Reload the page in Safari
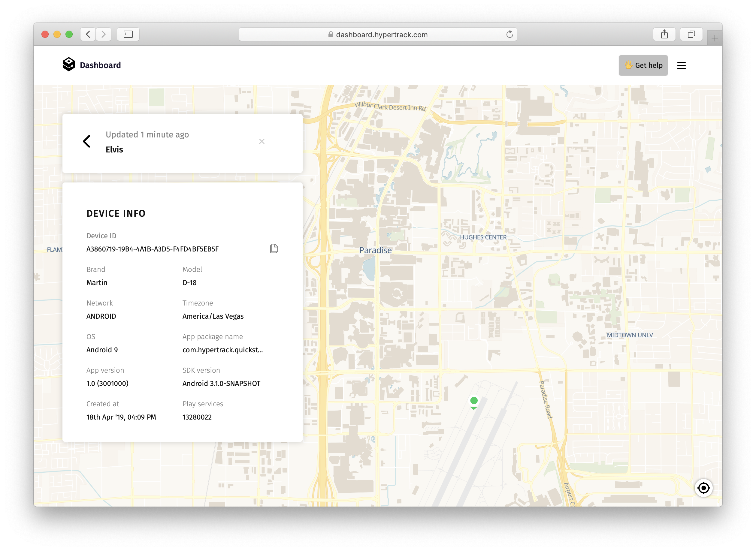 pos(510,34)
